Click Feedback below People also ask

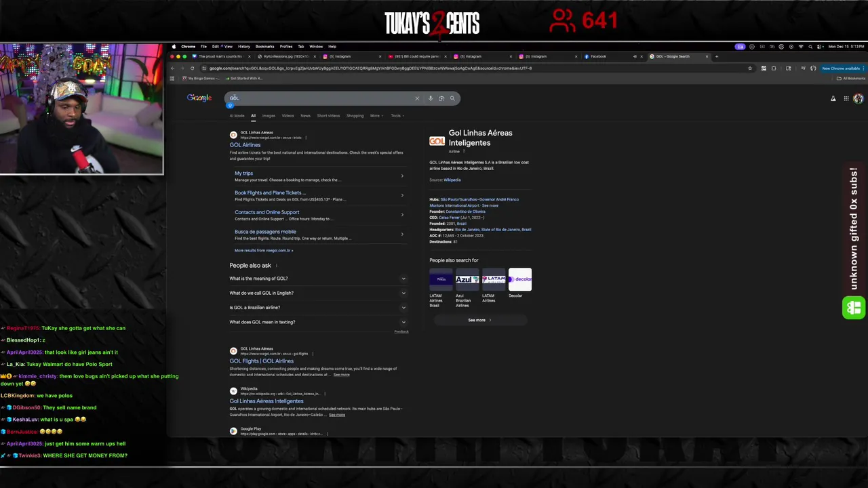[401, 332]
